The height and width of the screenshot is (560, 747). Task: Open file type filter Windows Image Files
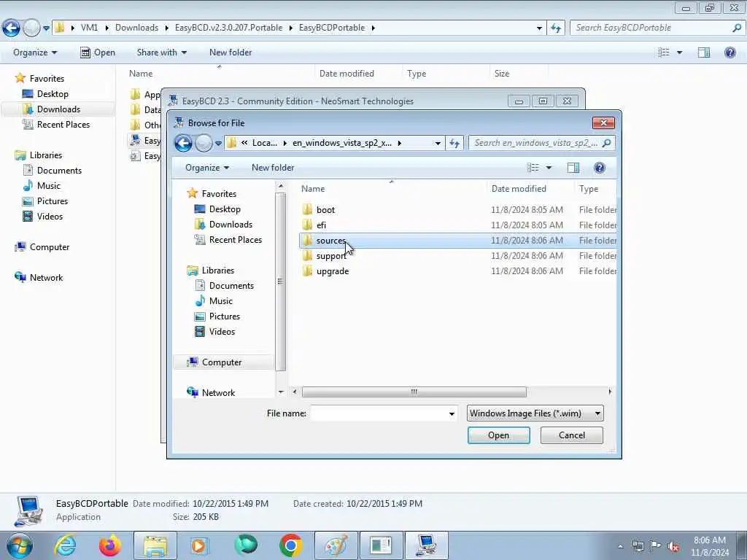click(535, 413)
